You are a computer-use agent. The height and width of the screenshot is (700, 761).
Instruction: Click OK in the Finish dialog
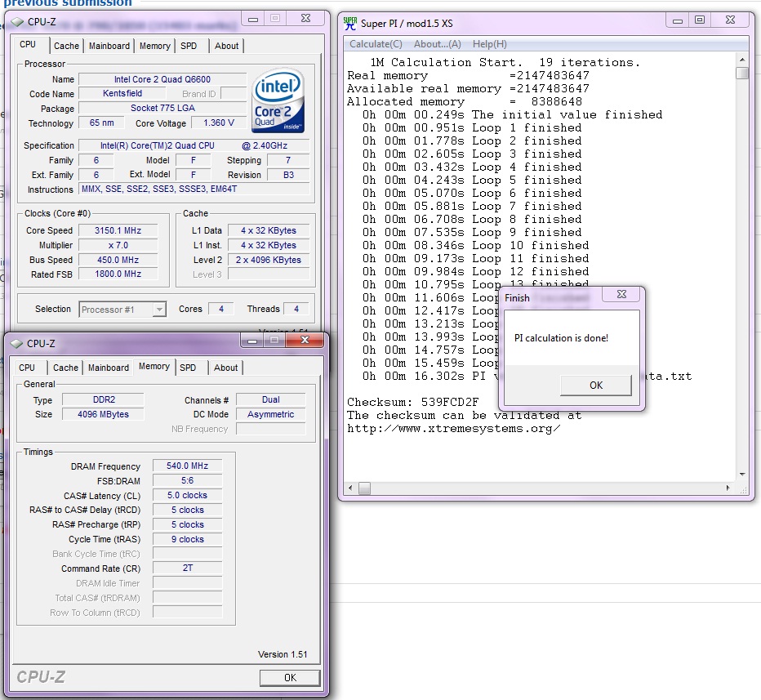tap(596, 386)
